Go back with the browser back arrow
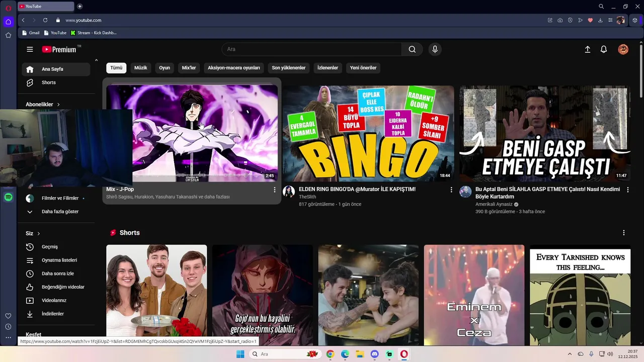Screen dimensions: 644x362 pyautogui.click(x=23, y=20)
